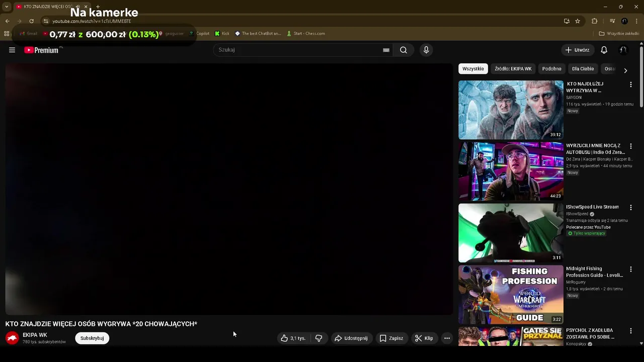This screenshot has width=644, height=362.
Task: View site information icon in address bar
Action: pyautogui.click(x=46, y=21)
